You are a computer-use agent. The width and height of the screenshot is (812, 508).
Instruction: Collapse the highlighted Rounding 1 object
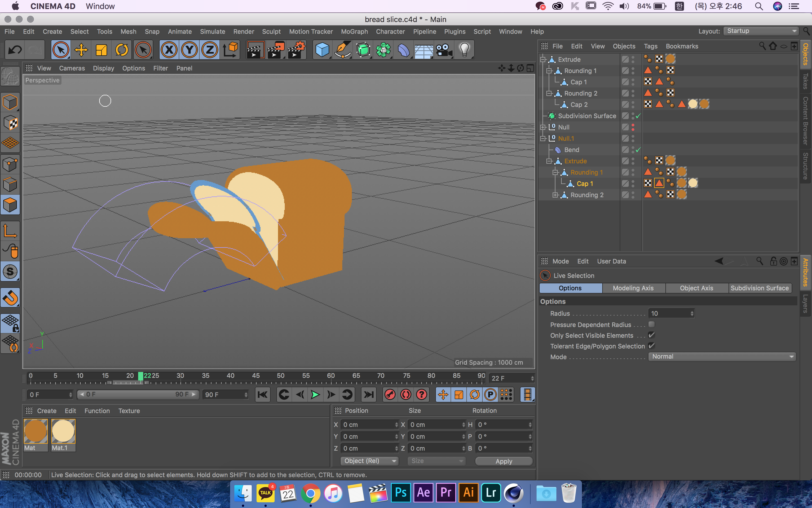[x=556, y=172]
